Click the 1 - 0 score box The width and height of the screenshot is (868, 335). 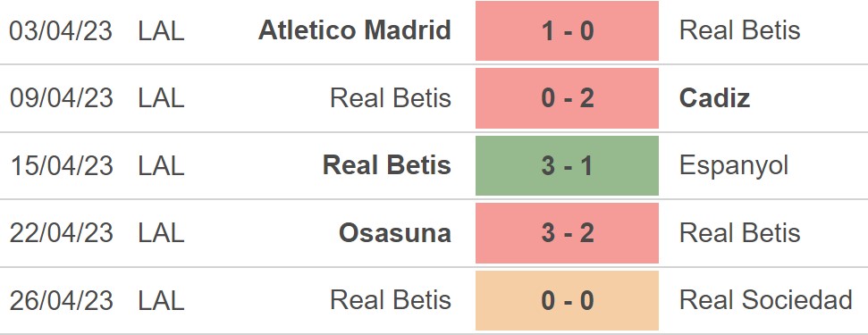(x=567, y=30)
